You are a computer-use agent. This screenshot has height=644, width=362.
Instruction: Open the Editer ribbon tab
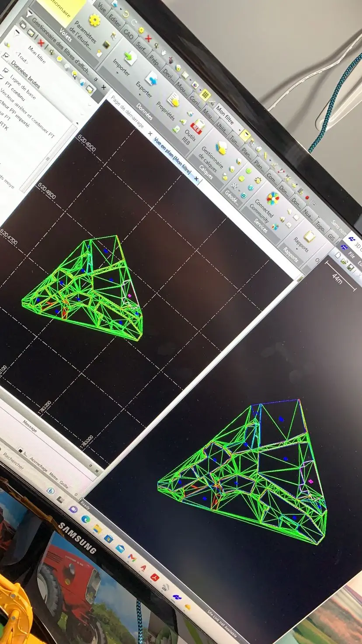[115, 21]
